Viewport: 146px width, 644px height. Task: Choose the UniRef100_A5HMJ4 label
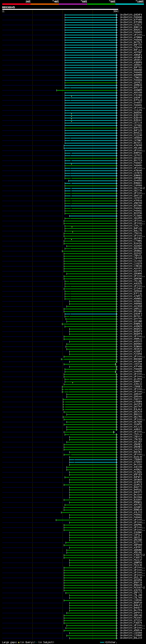pos(131,631)
